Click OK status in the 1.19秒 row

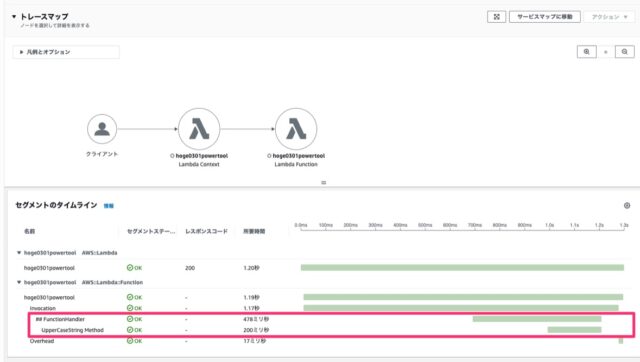[x=134, y=297]
